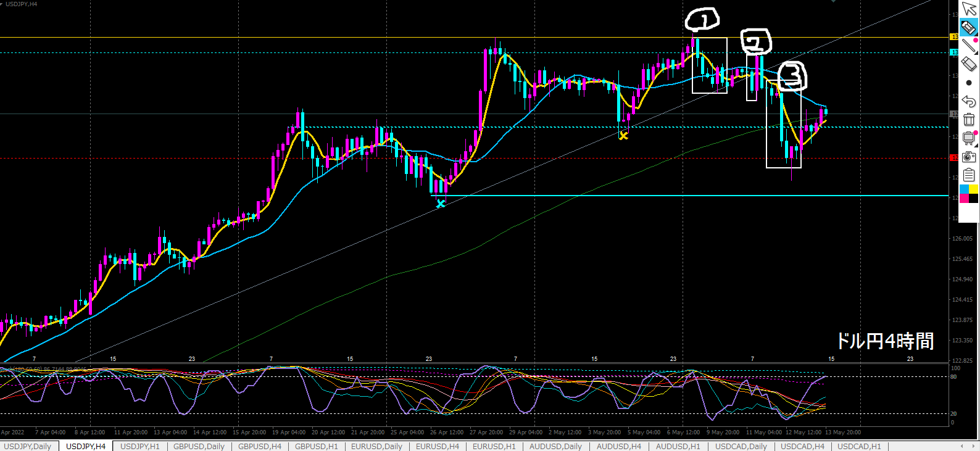This screenshot has height=451, width=980.
Task: Choose the straight line drawing tool
Action: click(x=969, y=46)
